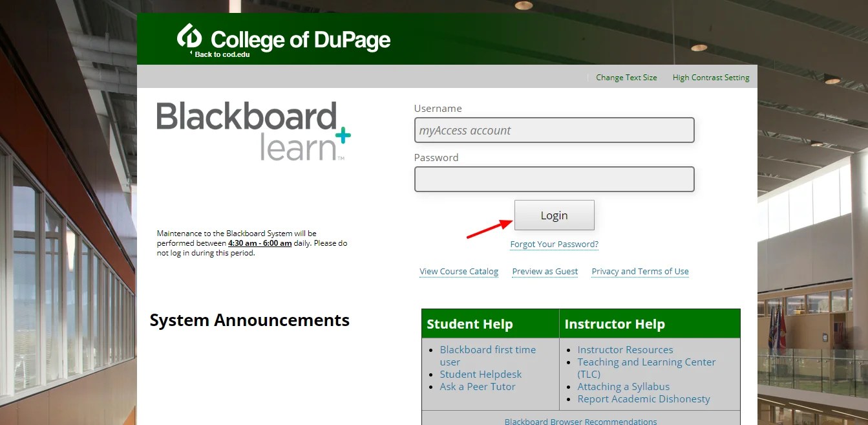Click the Login button

click(555, 215)
